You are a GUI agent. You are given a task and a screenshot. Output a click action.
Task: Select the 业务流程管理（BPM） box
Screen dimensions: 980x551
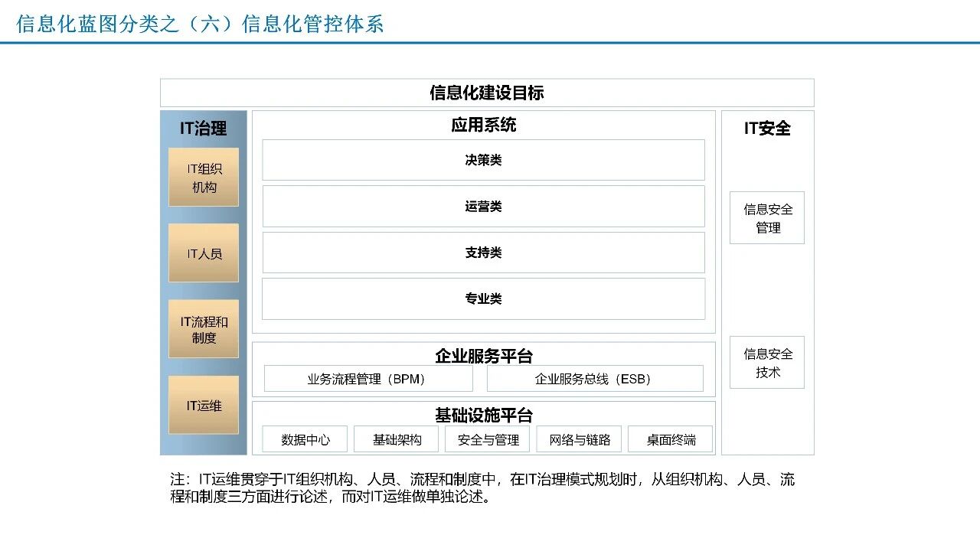(368, 378)
